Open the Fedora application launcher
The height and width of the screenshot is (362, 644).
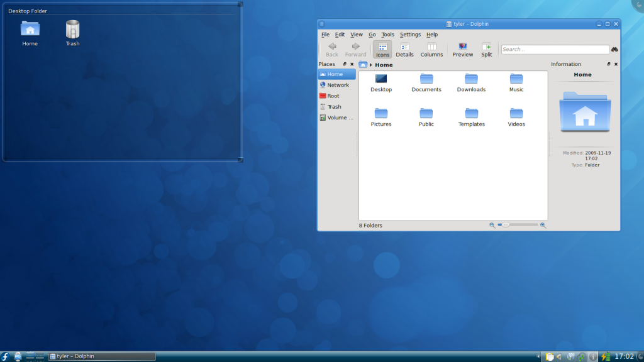pos(5,356)
